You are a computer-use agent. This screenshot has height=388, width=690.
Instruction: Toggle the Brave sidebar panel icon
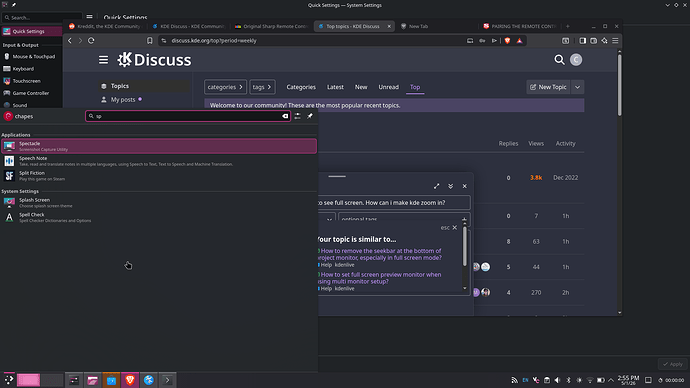tap(583, 40)
